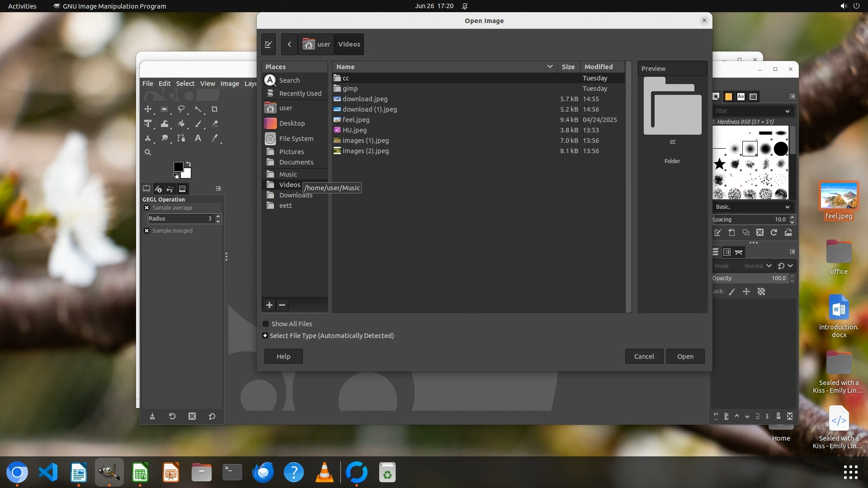Click the Cancel button
868x488 pixels.
tap(644, 357)
